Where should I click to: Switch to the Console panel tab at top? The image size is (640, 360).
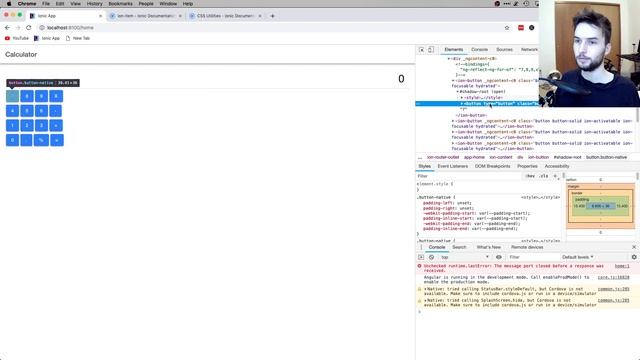tap(479, 50)
